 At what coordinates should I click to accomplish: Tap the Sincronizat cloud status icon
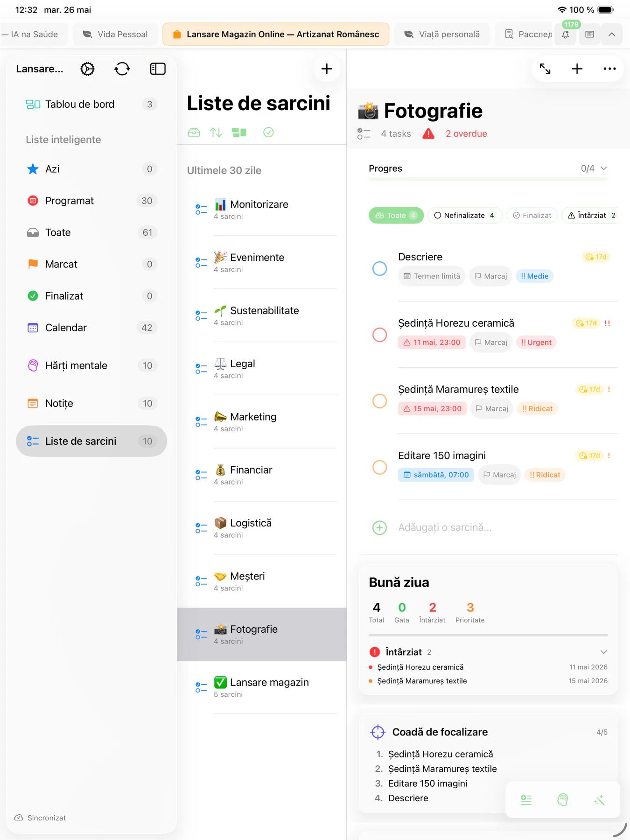coord(19,818)
